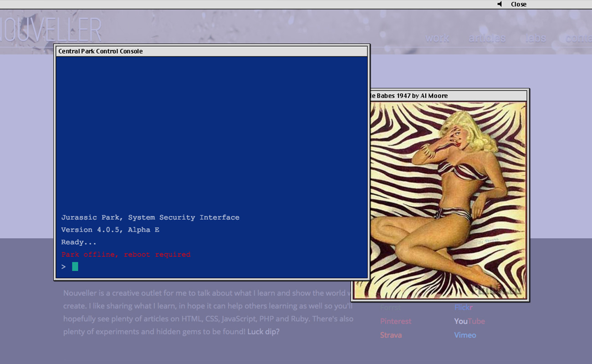Visit the Vimeo link
This screenshot has height=364, width=592.
click(465, 335)
